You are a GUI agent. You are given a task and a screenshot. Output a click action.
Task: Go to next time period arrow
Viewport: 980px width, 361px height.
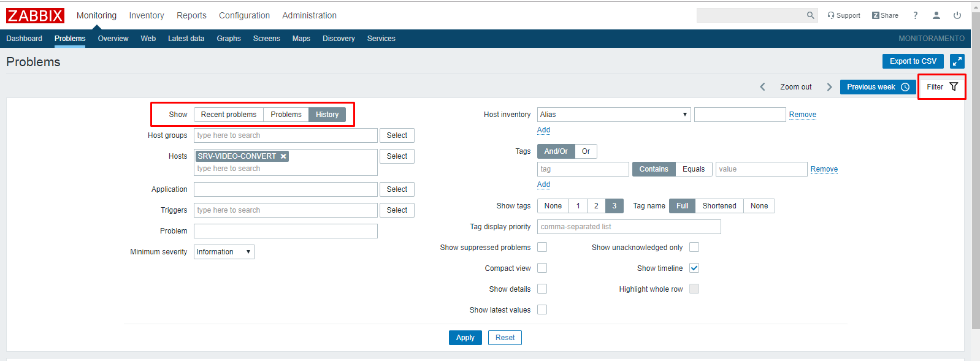[x=829, y=87]
